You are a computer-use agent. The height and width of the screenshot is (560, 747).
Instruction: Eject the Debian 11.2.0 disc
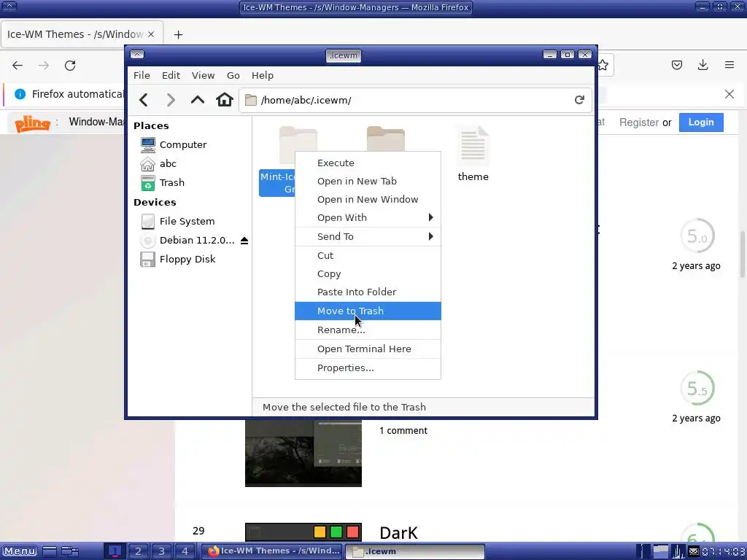pos(244,241)
